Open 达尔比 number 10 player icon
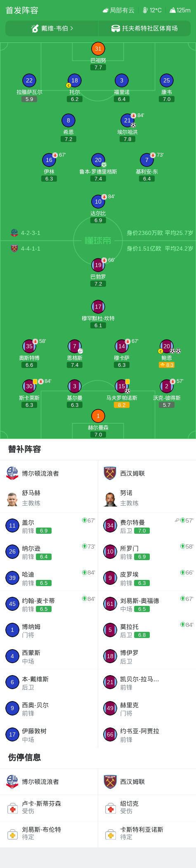196x868 pixels. (x=98, y=202)
